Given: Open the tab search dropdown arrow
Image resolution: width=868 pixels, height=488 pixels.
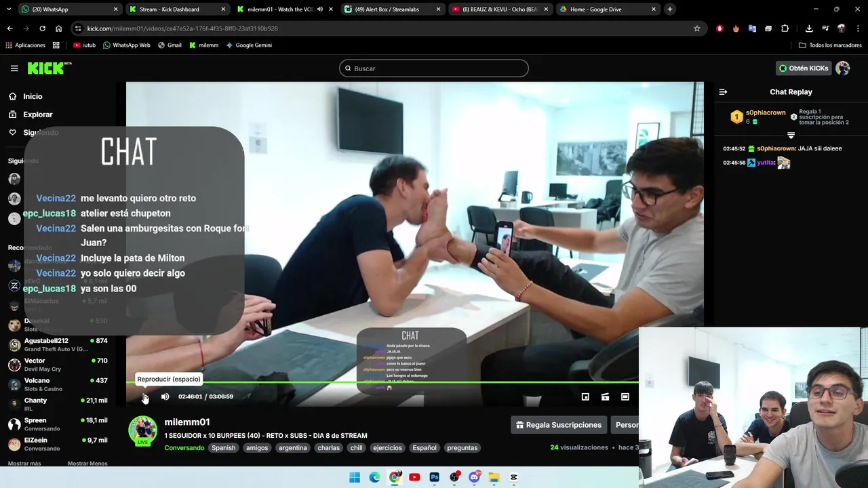Looking at the screenshot, I should [x=9, y=9].
